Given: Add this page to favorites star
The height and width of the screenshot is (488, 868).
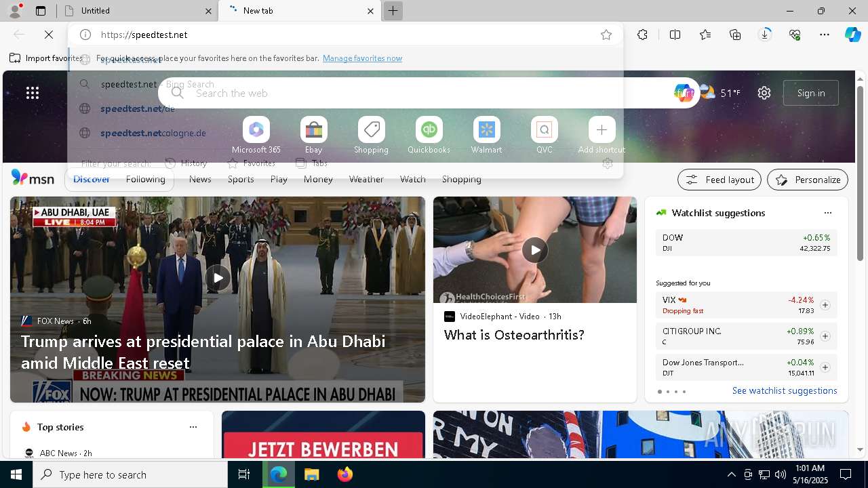Looking at the screenshot, I should pyautogui.click(x=606, y=35).
